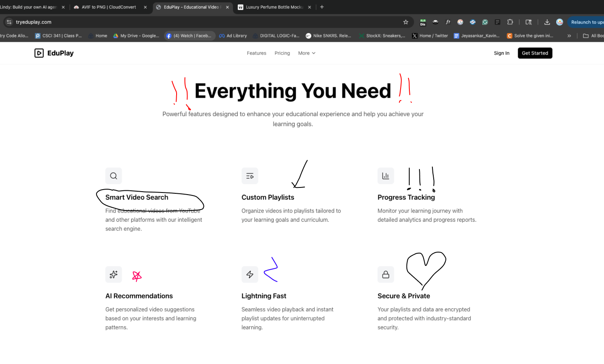The image size is (604, 364).
Task: Open the Pricing nav item
Action: [x=282, y=53]
